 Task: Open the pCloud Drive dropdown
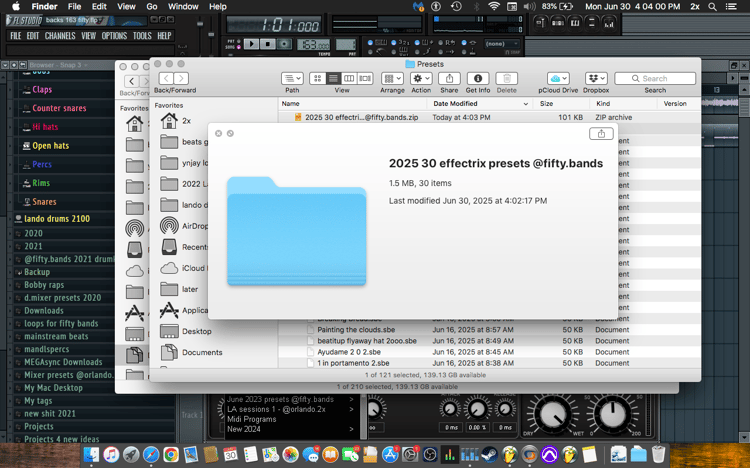pos(558,78)
